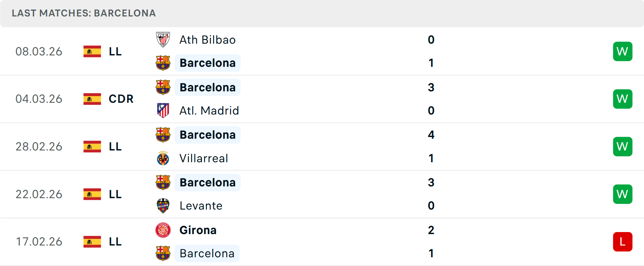Click the Spain flag in the 17.02.26 row
This screenshot has height=266, width=644.
point(92,241)
